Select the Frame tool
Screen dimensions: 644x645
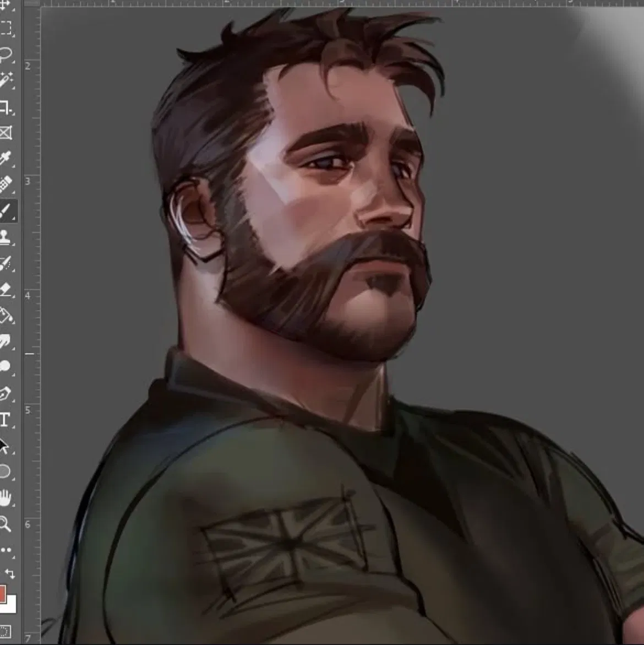click(x=6, y=133)
